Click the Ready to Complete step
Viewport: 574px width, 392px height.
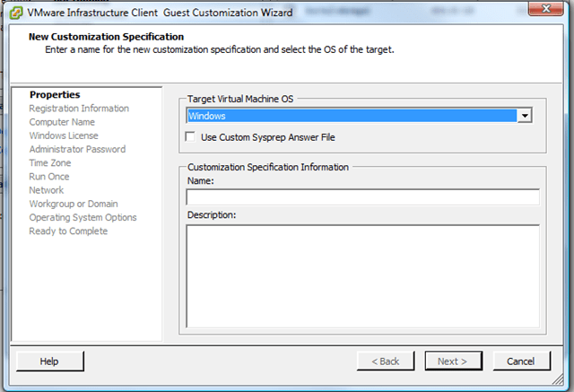tap(68, 231)
